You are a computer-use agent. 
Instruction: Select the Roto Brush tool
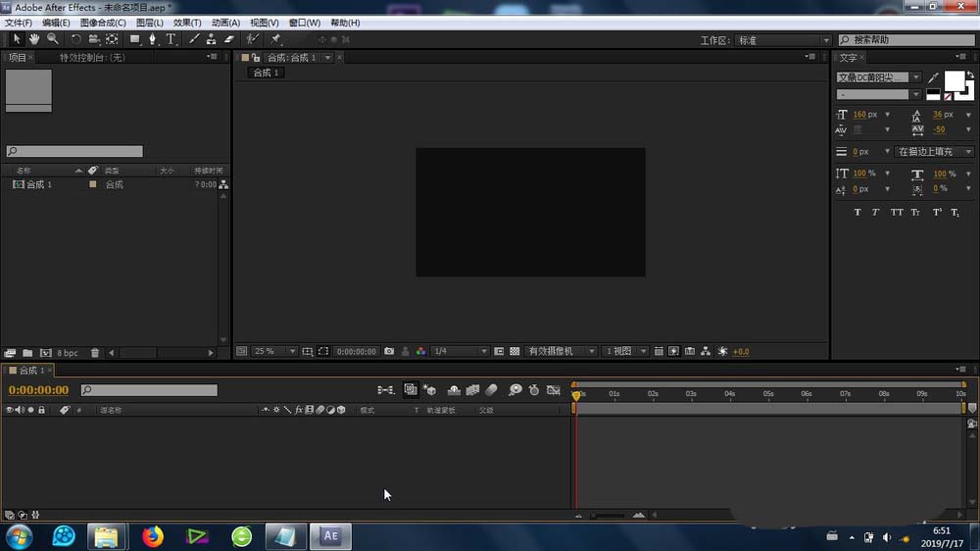[252, 39]
